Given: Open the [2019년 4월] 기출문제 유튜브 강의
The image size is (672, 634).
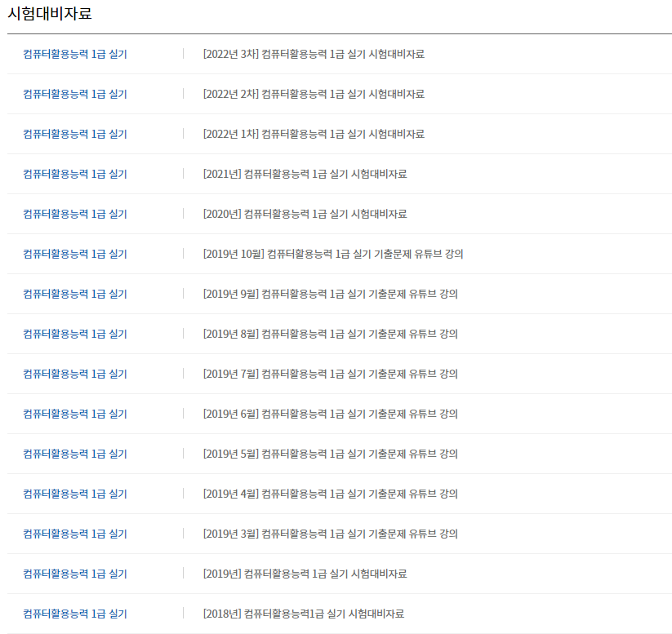Looking at the screenshot, I should pyautogui.click(x=330, y=494).
